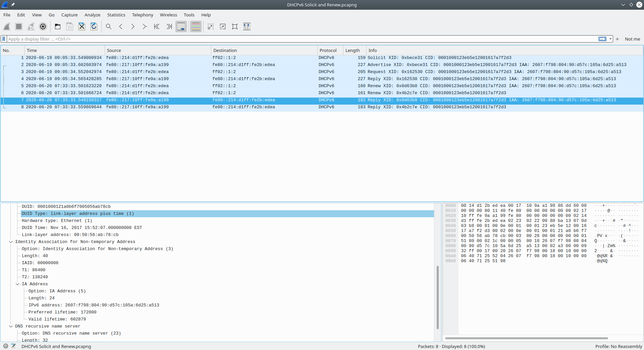644x350 pixels.
Task: Select 'DUID Type: link-layer address plus time' row
Action: 227,214
